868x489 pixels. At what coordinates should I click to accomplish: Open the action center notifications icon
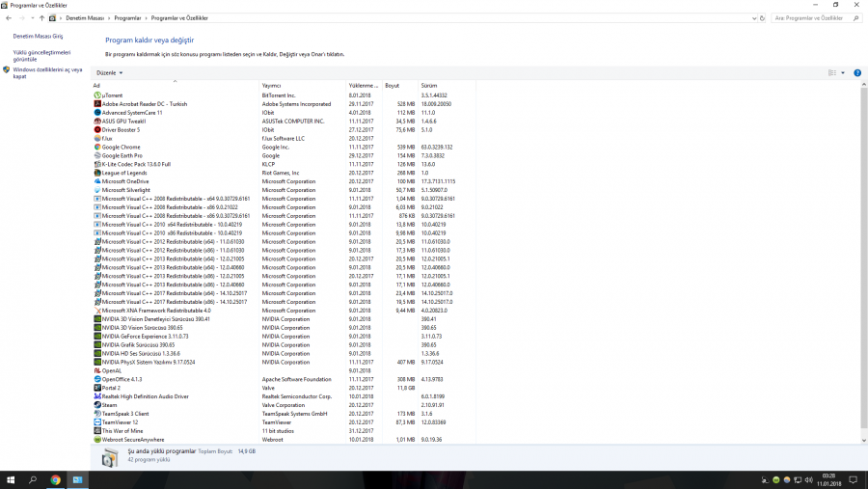[854, 480]
